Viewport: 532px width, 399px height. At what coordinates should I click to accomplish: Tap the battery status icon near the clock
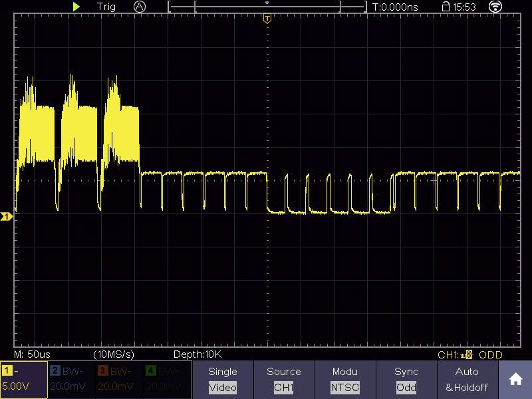click(441, 7)
